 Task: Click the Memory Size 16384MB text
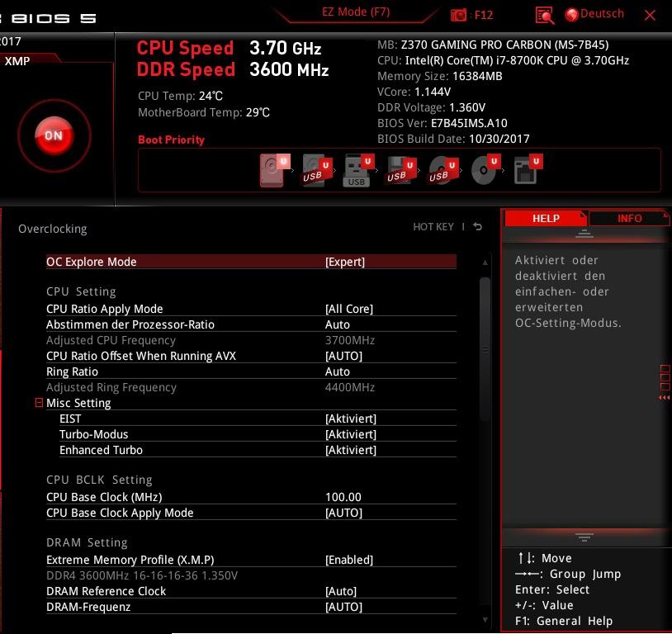click(439, 76)
